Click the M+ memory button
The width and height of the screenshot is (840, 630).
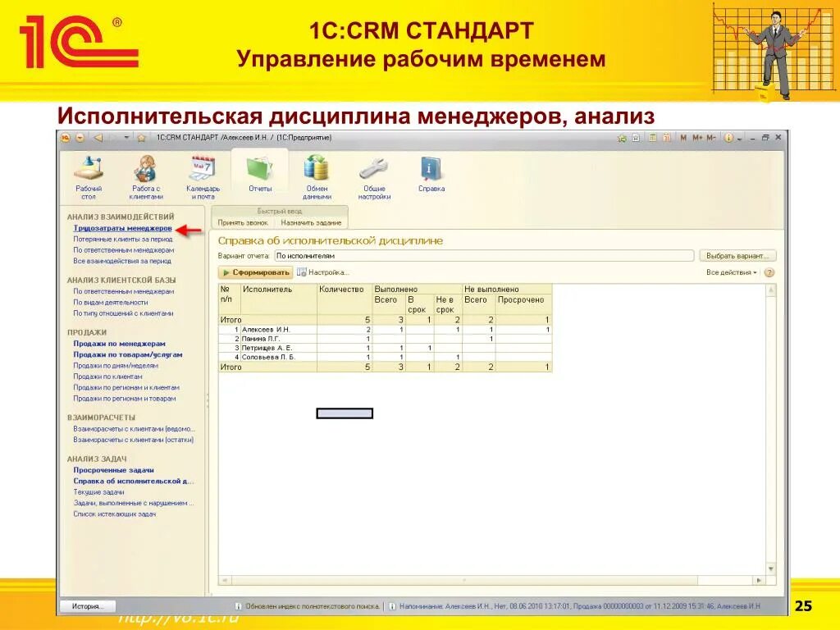[697, 138]
